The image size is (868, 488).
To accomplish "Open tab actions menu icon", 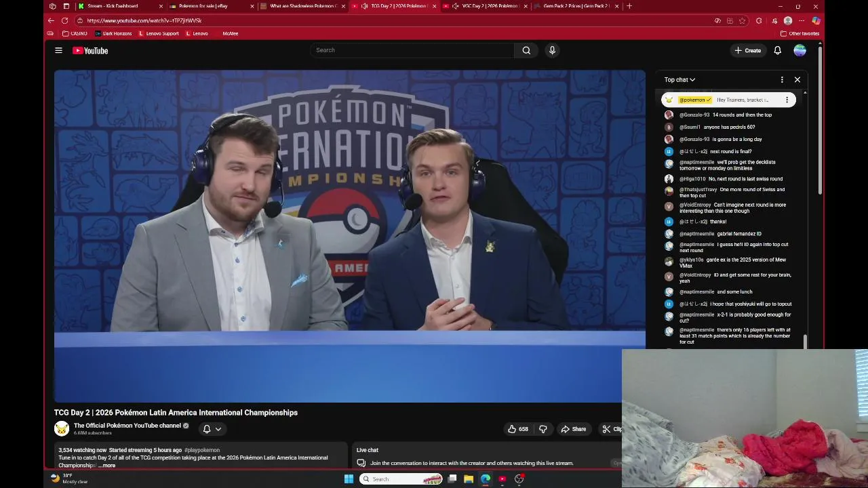I will (66, 6).
